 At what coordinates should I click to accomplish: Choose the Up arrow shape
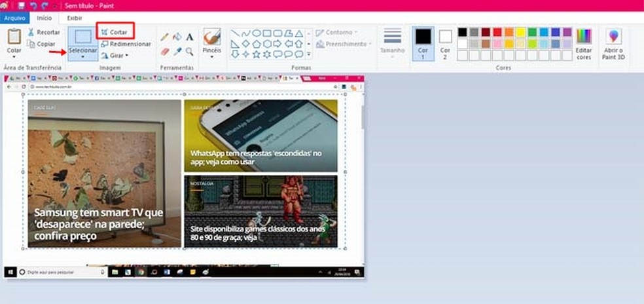pyautogui.click(x=299, y=44)
